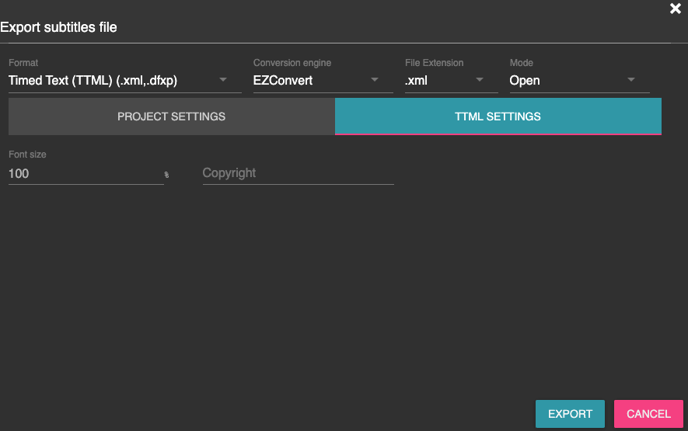Viewport: 688px width, 431px height.
Task: Click the Export subtitles file title
Action: click(x=59, y=27)
